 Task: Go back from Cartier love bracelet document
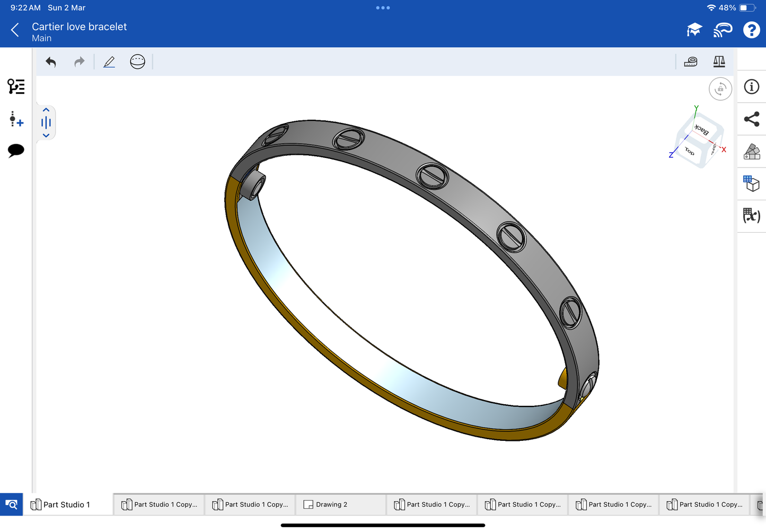pos(15,30)
